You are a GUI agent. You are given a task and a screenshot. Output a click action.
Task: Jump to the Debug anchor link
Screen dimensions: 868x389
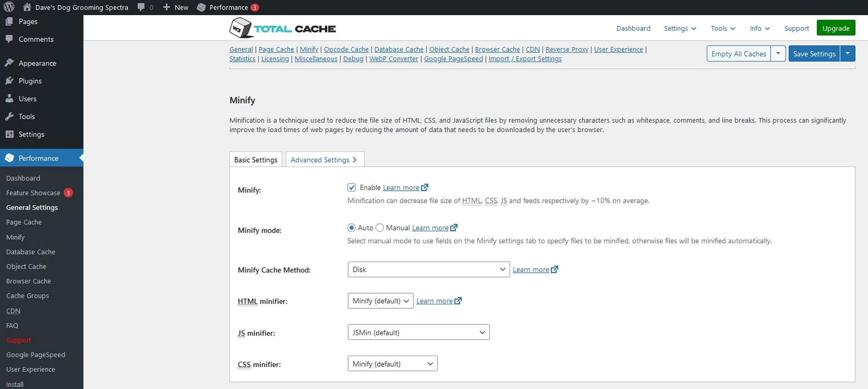click(x=353, y=59)
